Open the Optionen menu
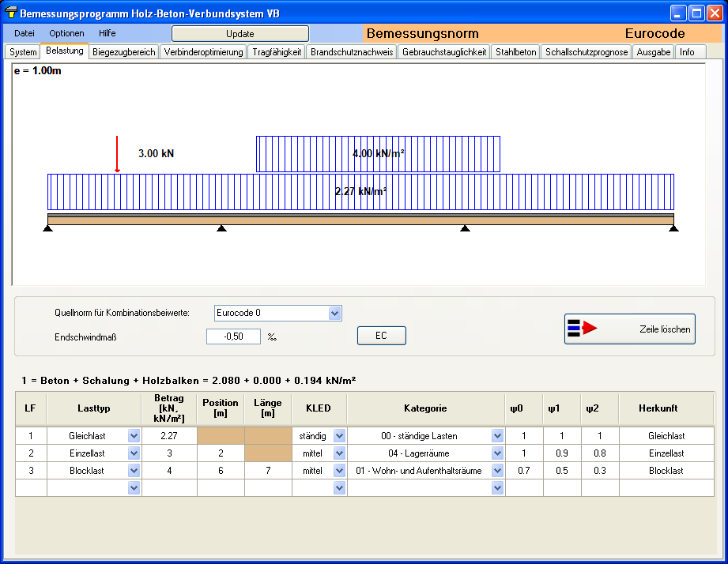This screenshot has width=728, height=564. point(66,33)
